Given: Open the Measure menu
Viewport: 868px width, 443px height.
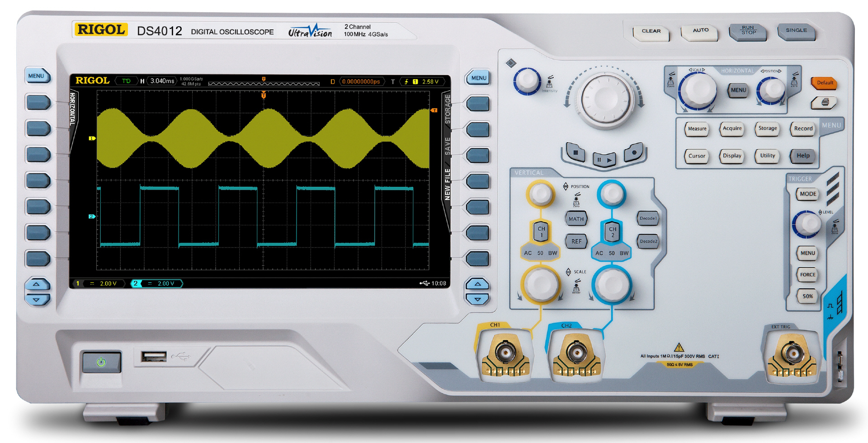Looking at the screenshot, I should tap(697, 129).
